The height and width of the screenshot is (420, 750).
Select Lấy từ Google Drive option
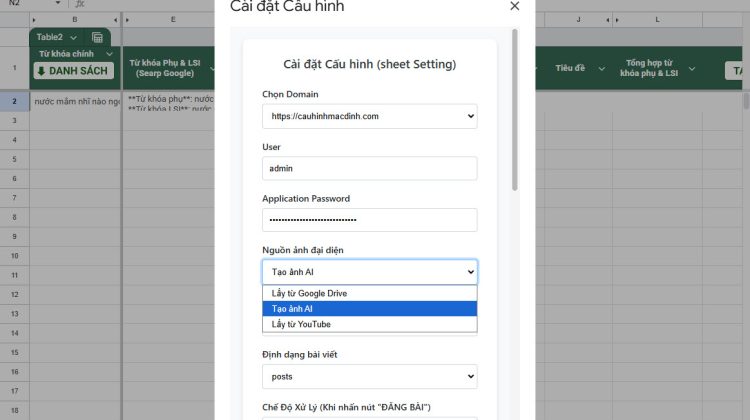pos(369,294)
